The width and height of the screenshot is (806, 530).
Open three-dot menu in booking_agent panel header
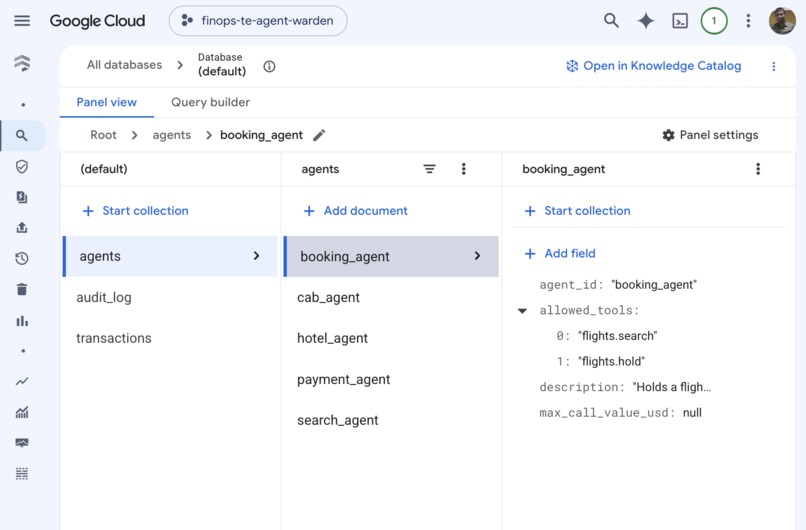pyautogui.click(x=758, y=169)
